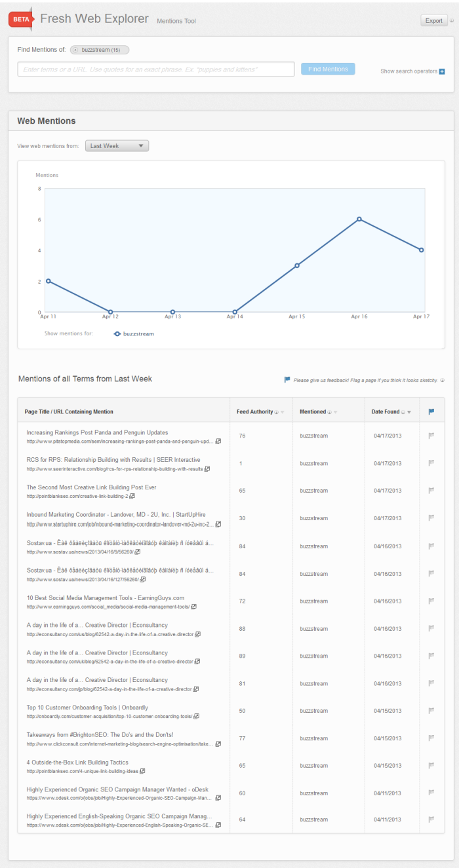This screenshot has height=868, width=459.
Task: Select the Apr 17 data point on chart
Action: click(422, 250)
